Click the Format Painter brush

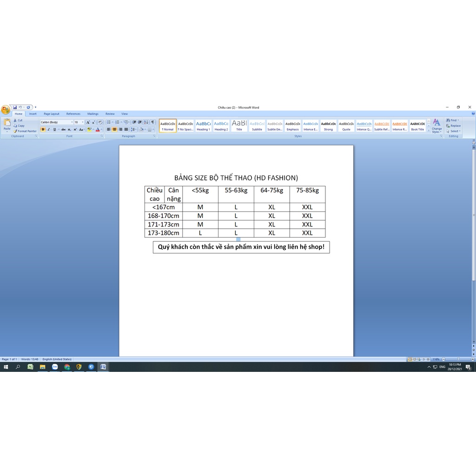click(x=15, y=131)
